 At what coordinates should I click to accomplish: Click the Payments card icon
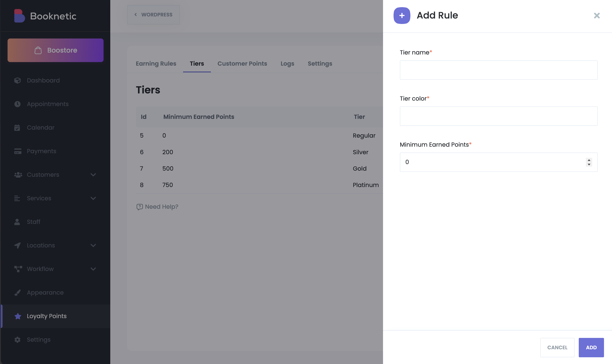click(x=18, y=151)
